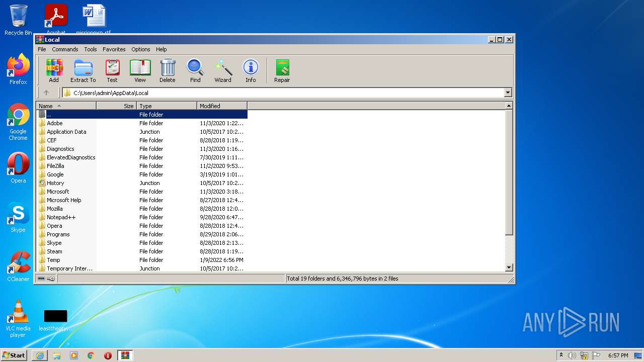Select the CCleaner desktop shortcut

point(18,266)
